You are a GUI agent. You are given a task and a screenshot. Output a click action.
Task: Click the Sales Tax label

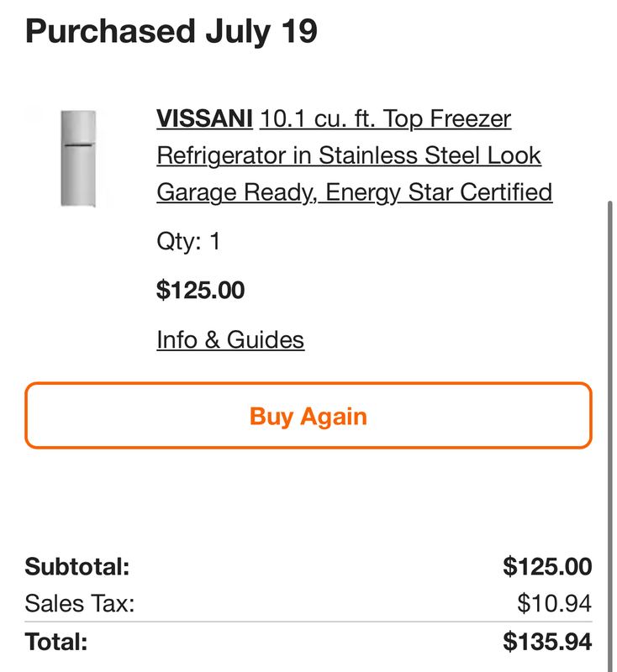tap(80, 603)
